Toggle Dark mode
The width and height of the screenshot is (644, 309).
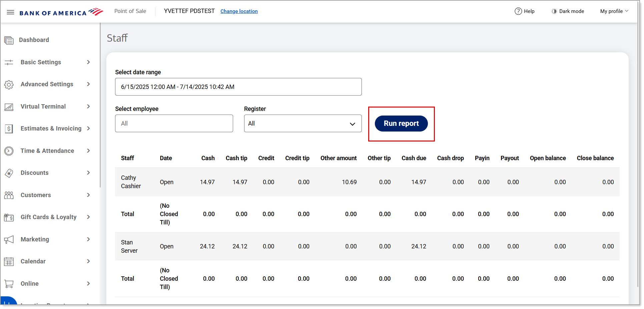coord(567,11)
